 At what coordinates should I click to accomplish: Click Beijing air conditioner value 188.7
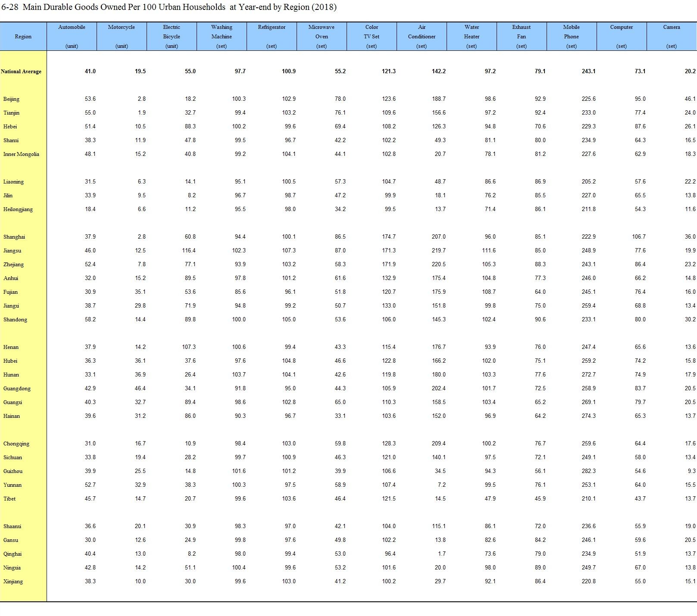tap(439, 99)
